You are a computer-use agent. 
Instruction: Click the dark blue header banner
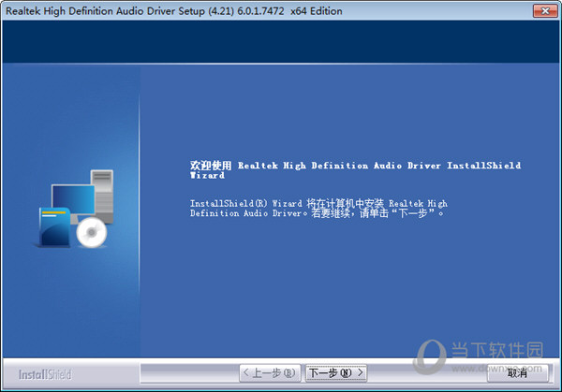(281, 41)
